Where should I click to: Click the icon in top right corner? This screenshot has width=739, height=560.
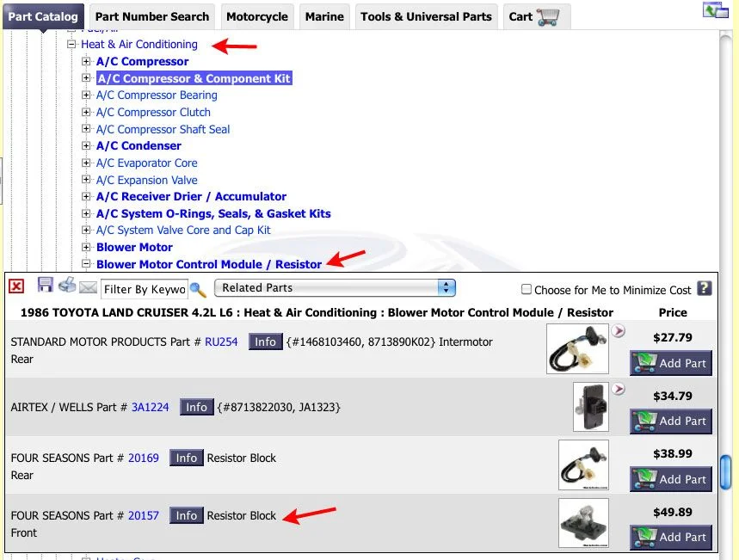[x=716, y=10]
